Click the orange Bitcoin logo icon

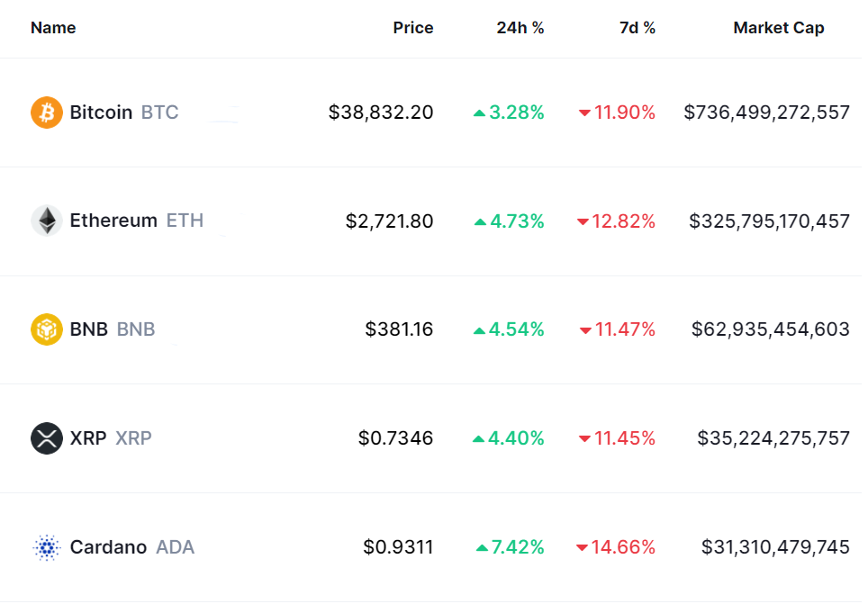tap(47, 113)
